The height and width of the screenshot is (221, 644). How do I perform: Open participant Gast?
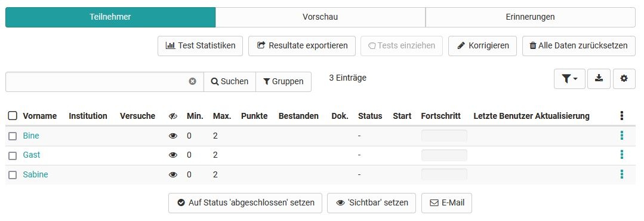(x=32, y=155)
